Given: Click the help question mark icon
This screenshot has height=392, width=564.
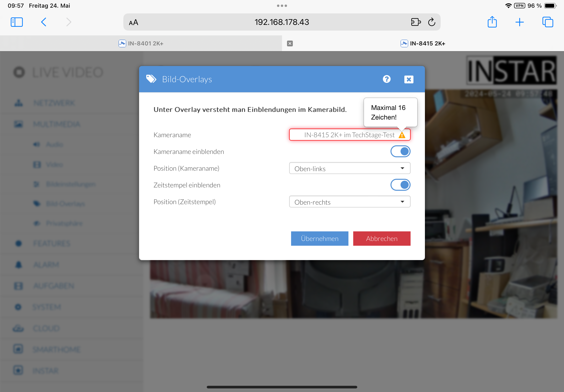Looking at the screenshot, I should [386, 79].
